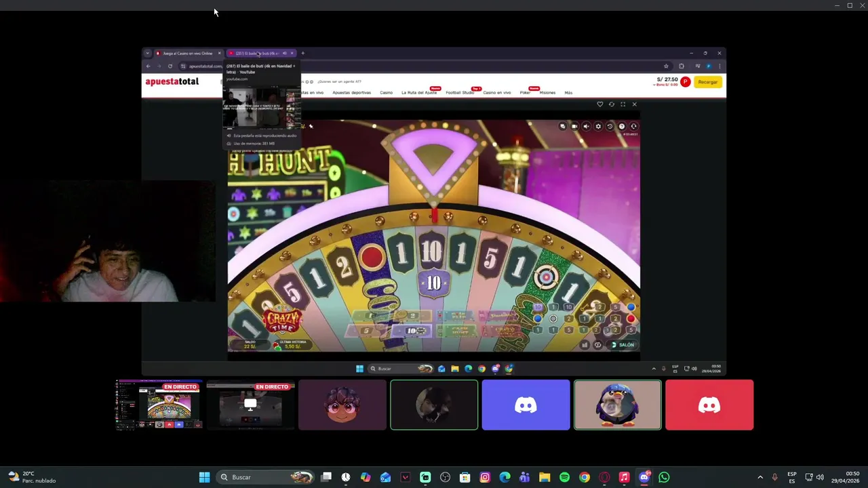Click the SALÓN lobby button

[623, 345]
